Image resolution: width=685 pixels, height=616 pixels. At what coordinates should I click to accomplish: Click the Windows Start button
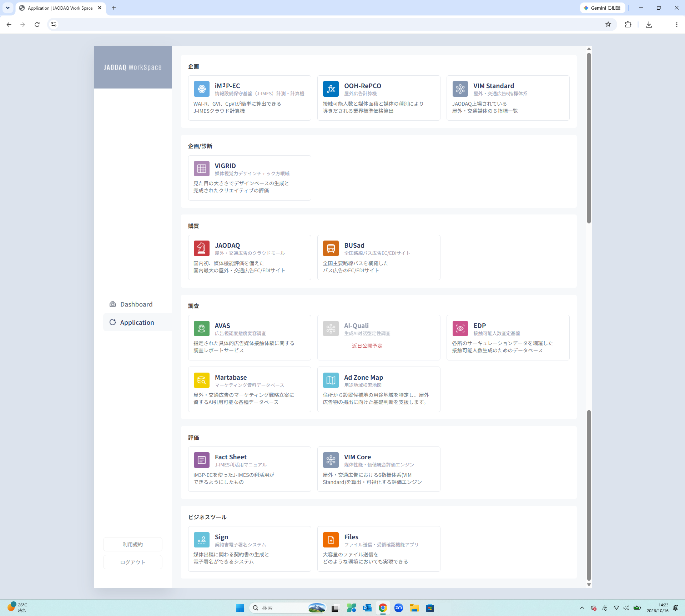coord(240,608)
